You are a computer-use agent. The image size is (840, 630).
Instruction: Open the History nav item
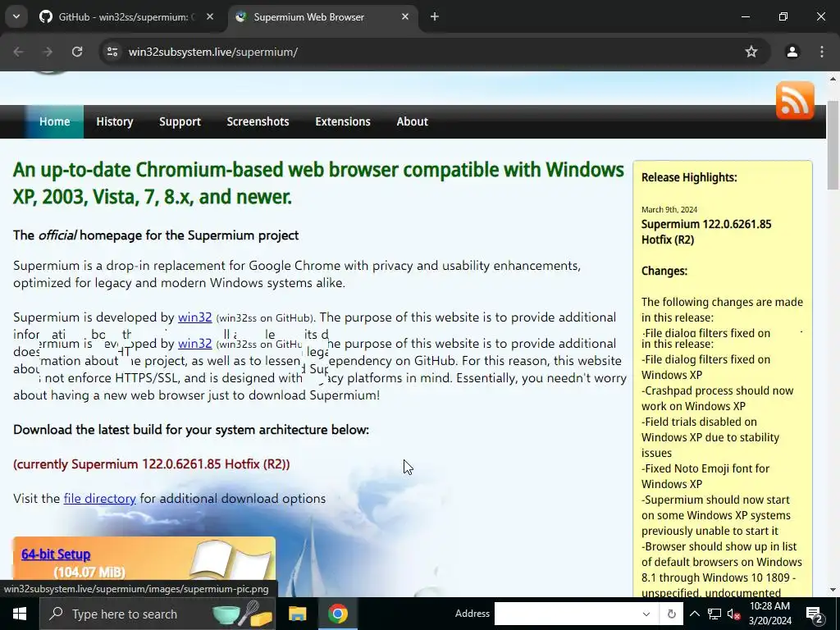click(x=115, y=121)
